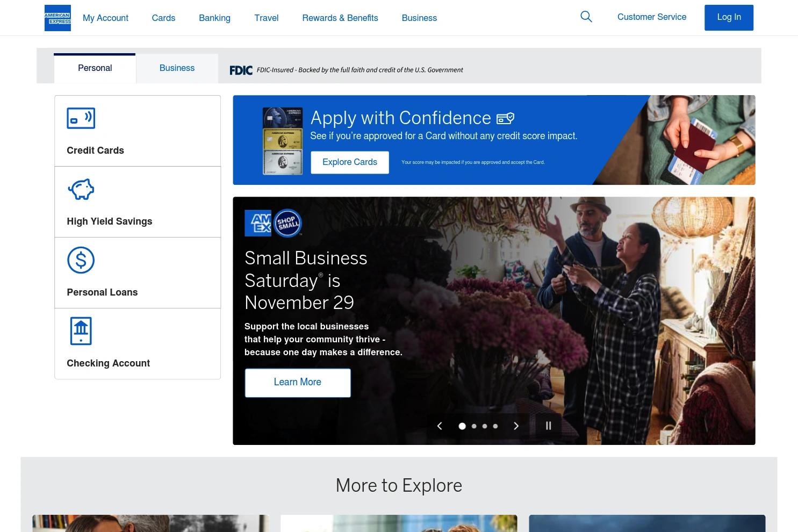
Task: Open the Travel menu
Action: click(267, 18)
